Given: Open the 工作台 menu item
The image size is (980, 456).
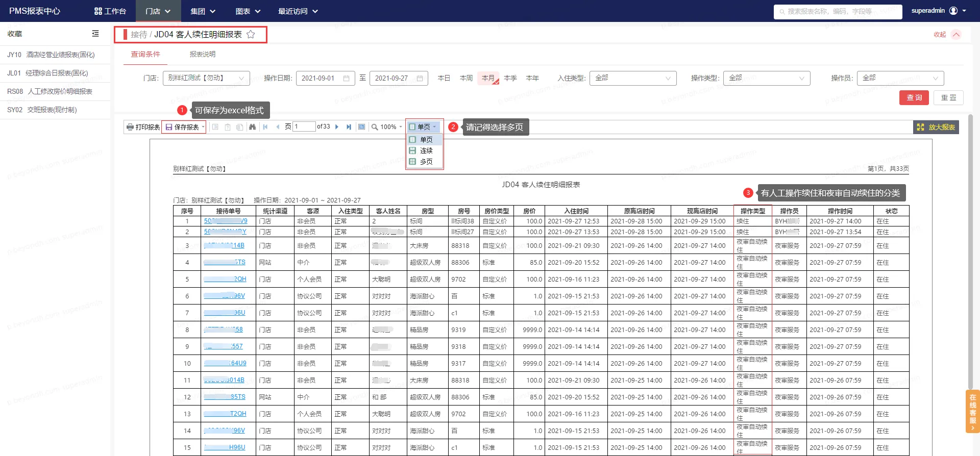Looking at the screenshot, I should click(x=110, y=11).
